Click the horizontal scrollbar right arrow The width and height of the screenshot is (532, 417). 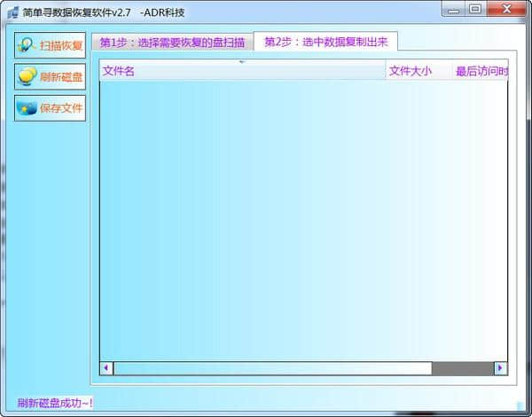pyautogui.click(x=500, y=368)
